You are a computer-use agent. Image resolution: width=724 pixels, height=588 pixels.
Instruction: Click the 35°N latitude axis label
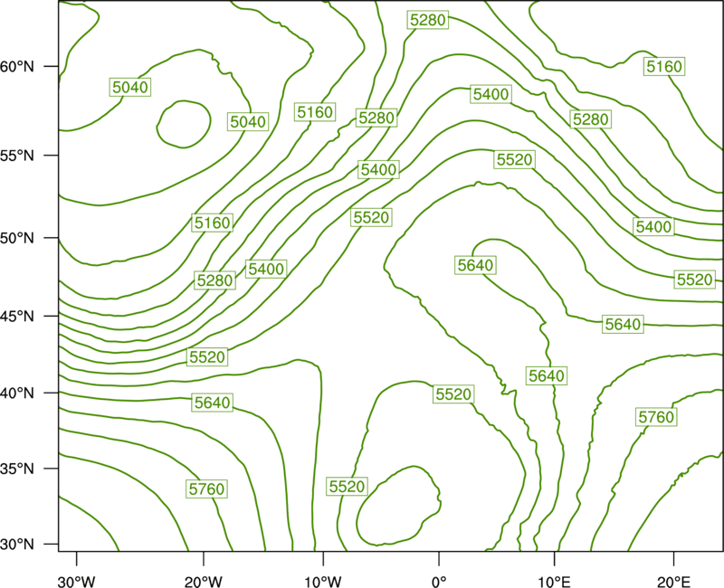pyautogui.click(x=17, y=469)
